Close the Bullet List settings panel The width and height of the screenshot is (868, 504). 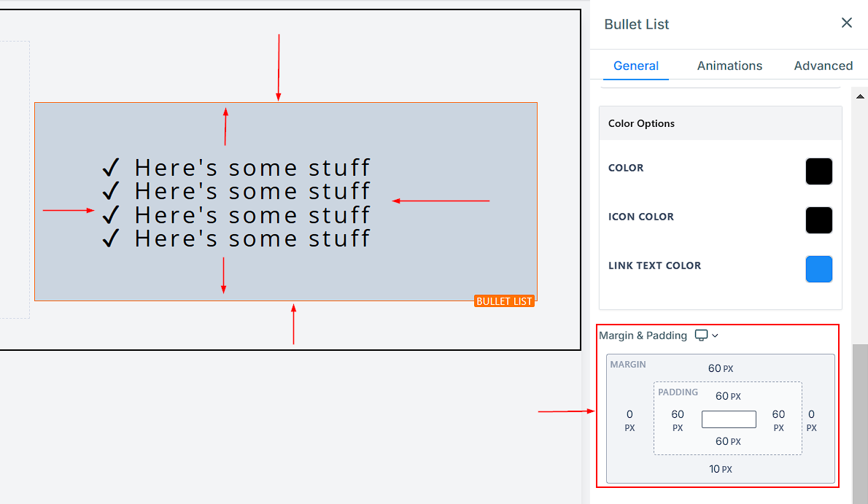click(x=846, y=23)
